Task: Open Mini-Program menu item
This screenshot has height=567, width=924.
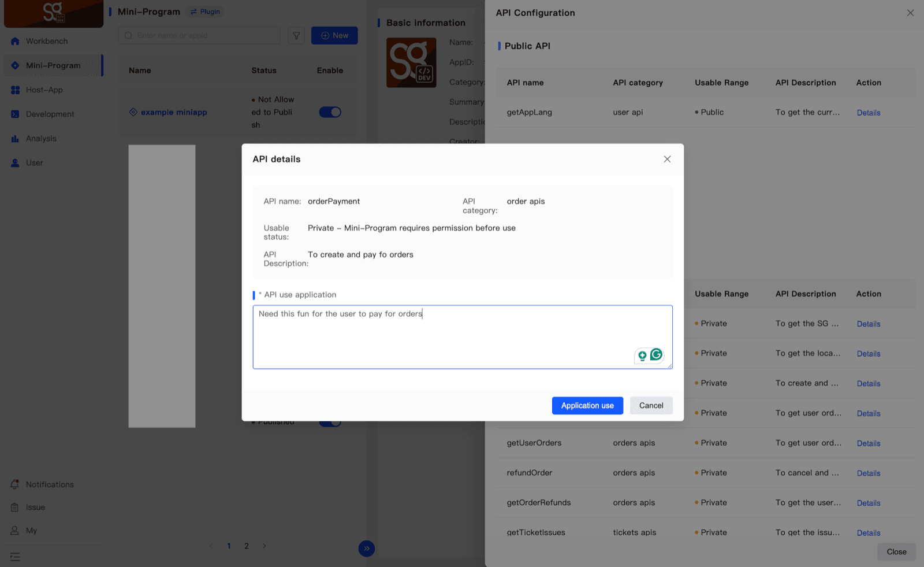Action: coord(53,65)
